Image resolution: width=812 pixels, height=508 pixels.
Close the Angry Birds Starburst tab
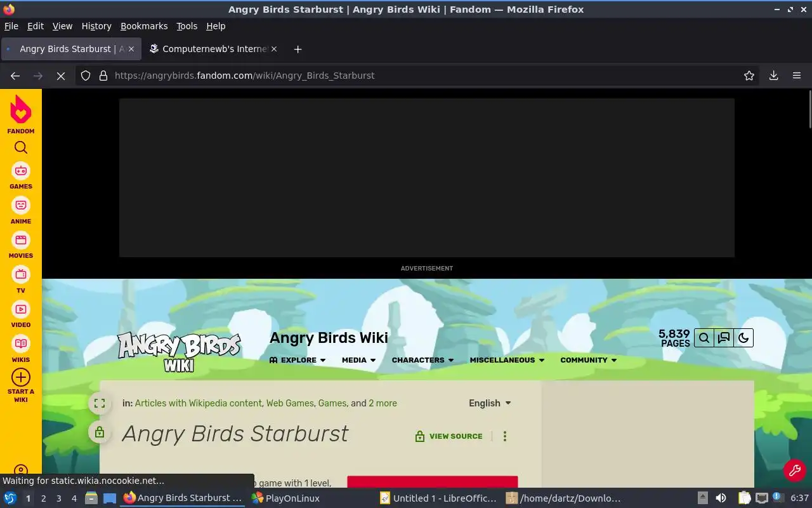click(x=131, y=49)
